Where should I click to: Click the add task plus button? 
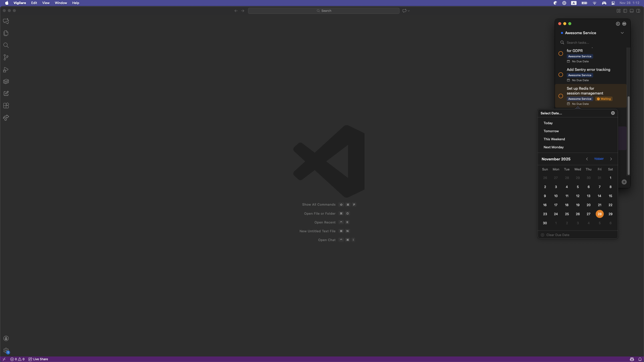(x=624, y=182)
